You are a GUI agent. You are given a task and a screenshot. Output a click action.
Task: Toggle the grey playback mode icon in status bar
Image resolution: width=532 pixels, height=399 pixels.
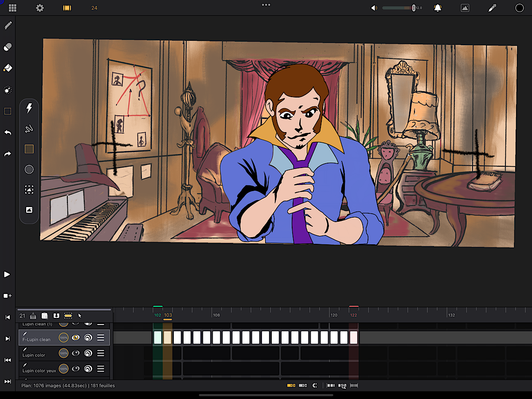click(303, 386)
